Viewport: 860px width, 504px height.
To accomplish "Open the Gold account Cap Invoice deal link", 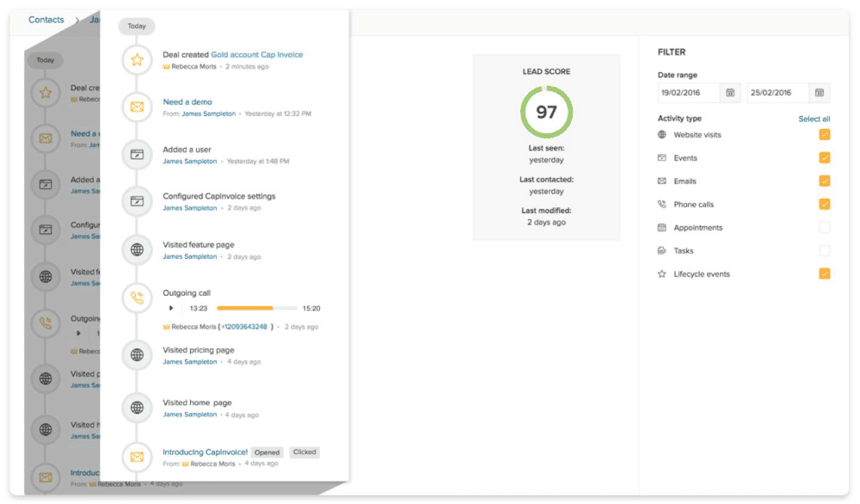I will click(256, 55).
